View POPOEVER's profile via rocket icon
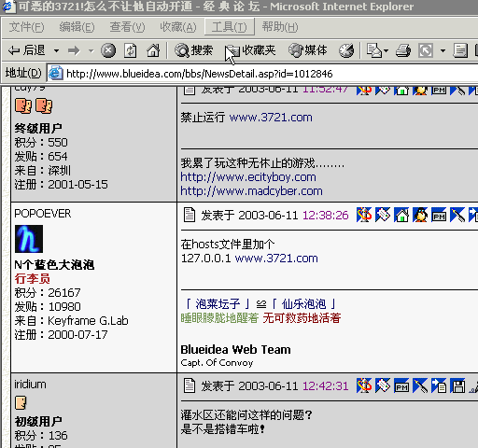The height and width of the screenshot is (448, 478). point(364,215)
